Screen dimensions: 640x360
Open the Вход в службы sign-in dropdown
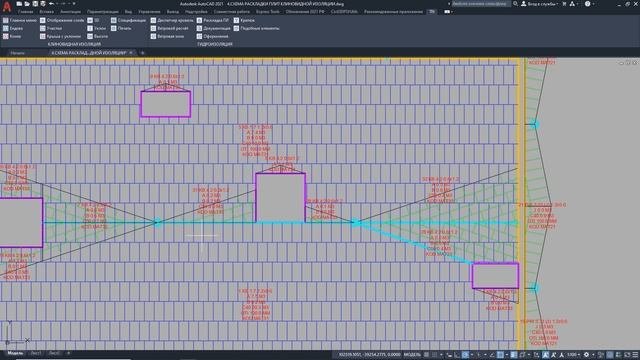(x=539, y=4)
